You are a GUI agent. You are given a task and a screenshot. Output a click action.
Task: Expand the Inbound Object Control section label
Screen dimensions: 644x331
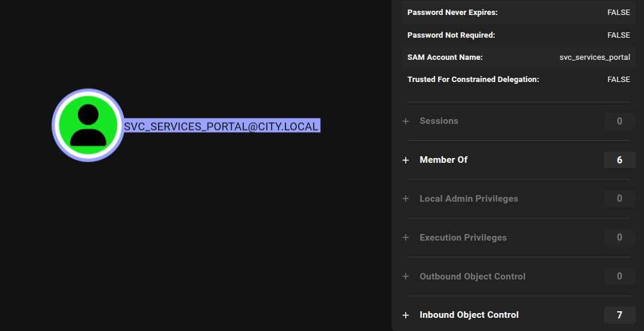coord(469,315)
